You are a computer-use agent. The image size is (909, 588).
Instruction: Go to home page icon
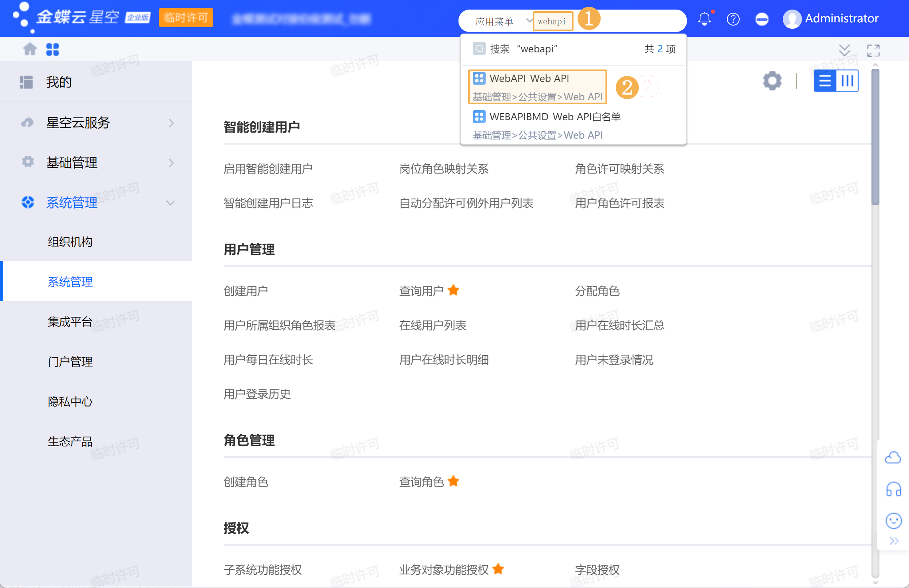coord(30,49)
